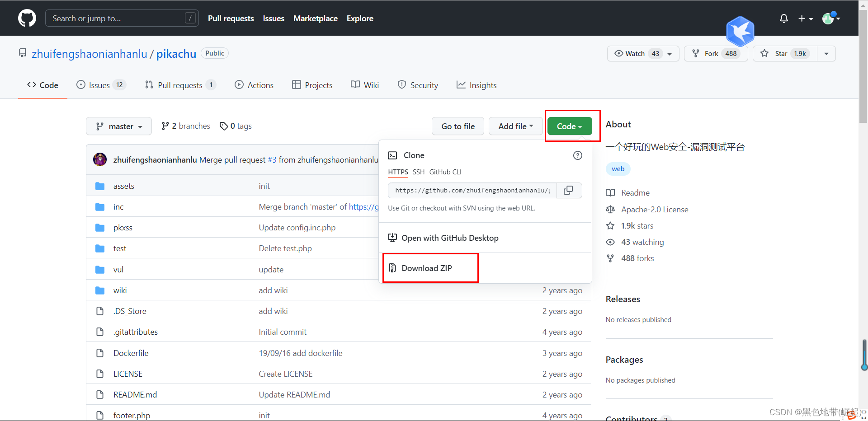Click the .DS_Store file icon
Viewport: 868px width, 421px height.
100,311
